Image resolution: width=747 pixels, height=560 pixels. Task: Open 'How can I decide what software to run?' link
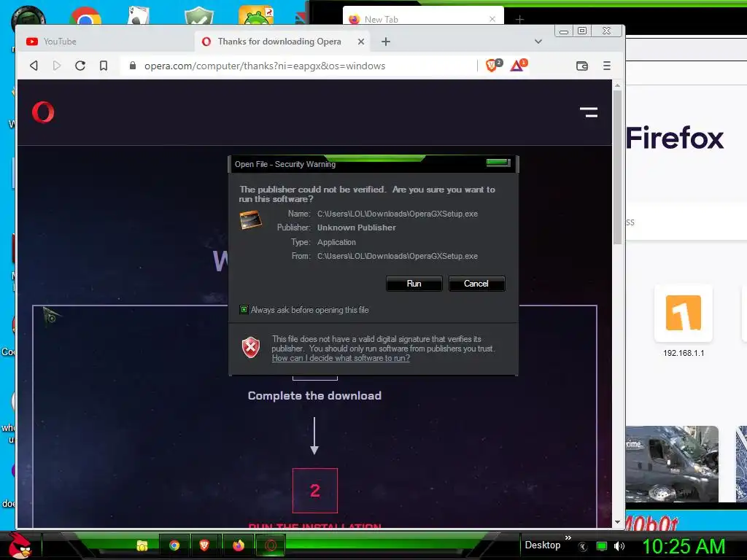341,358
